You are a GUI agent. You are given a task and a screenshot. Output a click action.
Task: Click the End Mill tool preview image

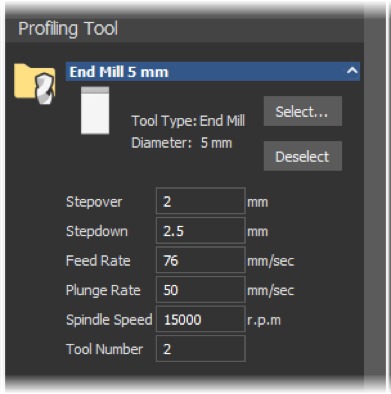click(95, 110)
